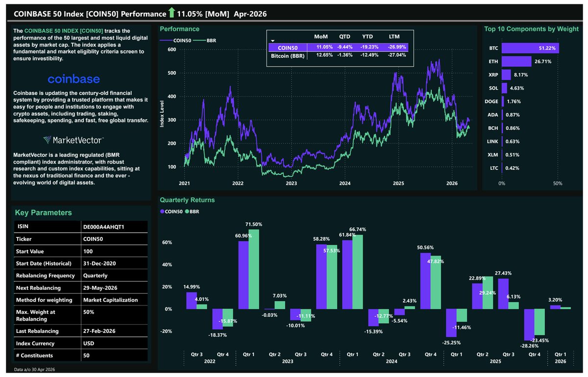Click the # Constituents row label
The width and height of the screenshot is (588, 377).
tap(33, 355)
